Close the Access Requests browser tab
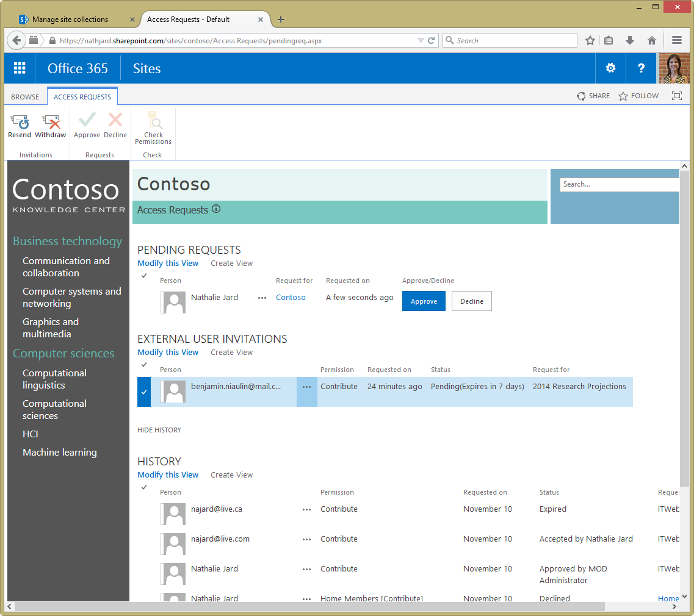The height and width of the screenshot is (616, 694). (x=261, y=20)
